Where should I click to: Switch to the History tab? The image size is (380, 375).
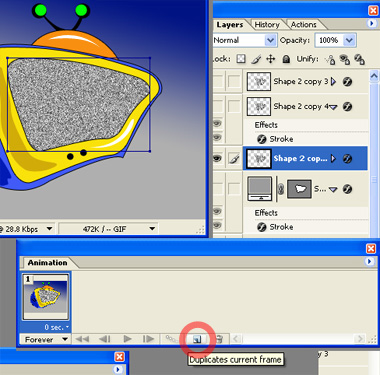267,25
